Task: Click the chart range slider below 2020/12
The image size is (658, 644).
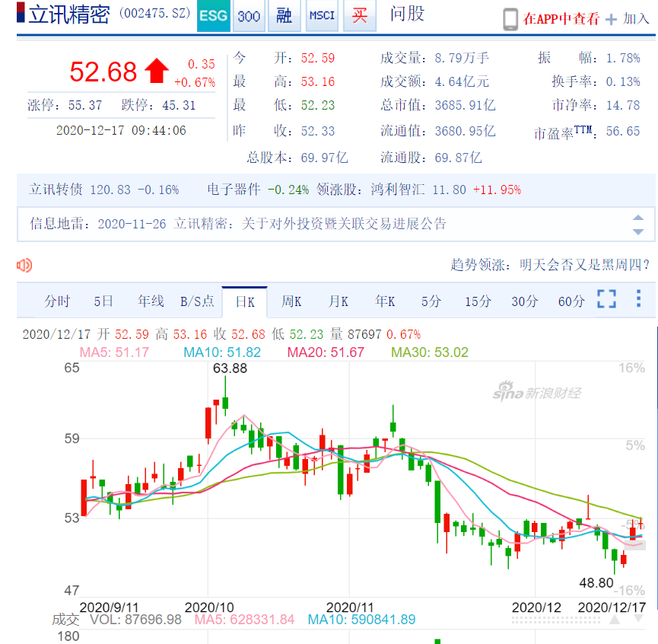Action: pyautogui.click(x=555, y=620)
